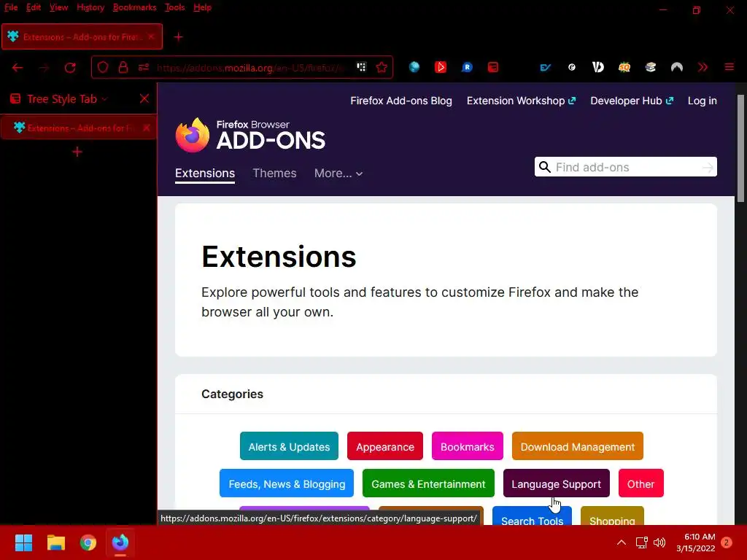The height and width of the screenshot is (560, 747).
Task: Open Google Chrome from the taskbar
Action: (88, 542)
